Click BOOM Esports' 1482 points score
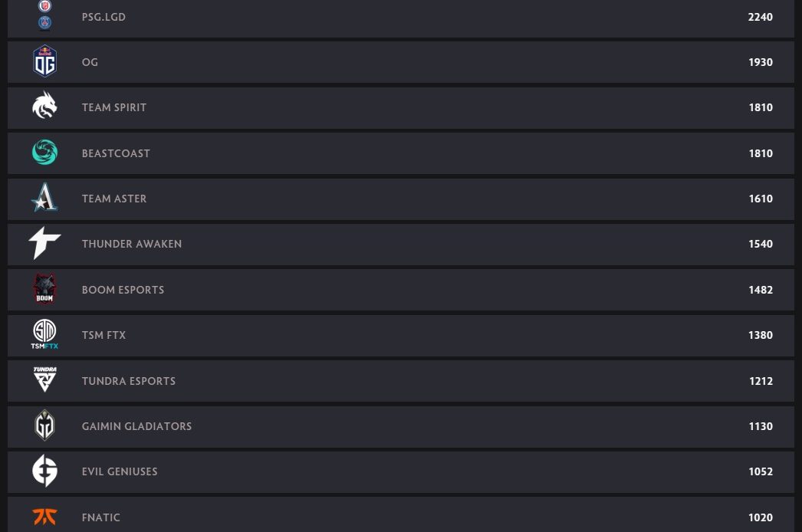 (x=760, y=290)
